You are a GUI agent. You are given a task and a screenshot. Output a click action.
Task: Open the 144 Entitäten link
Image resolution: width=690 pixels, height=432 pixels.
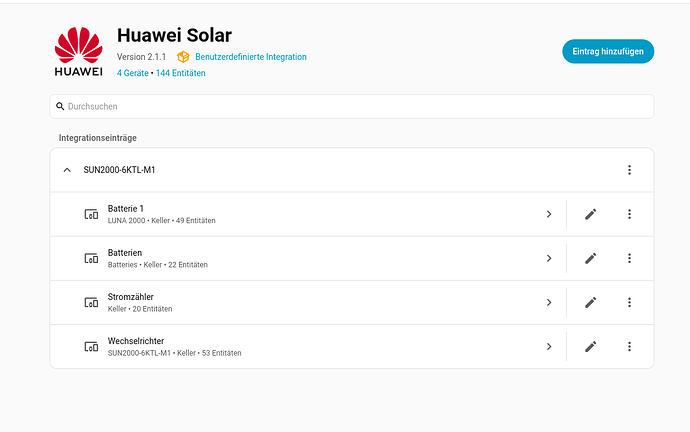tap(180, 73)
